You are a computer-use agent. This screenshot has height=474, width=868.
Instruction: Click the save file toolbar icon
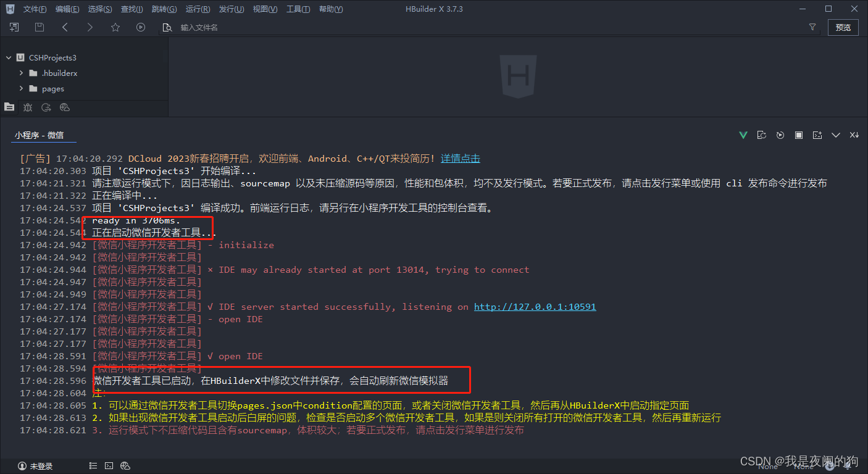pos(40,27)
